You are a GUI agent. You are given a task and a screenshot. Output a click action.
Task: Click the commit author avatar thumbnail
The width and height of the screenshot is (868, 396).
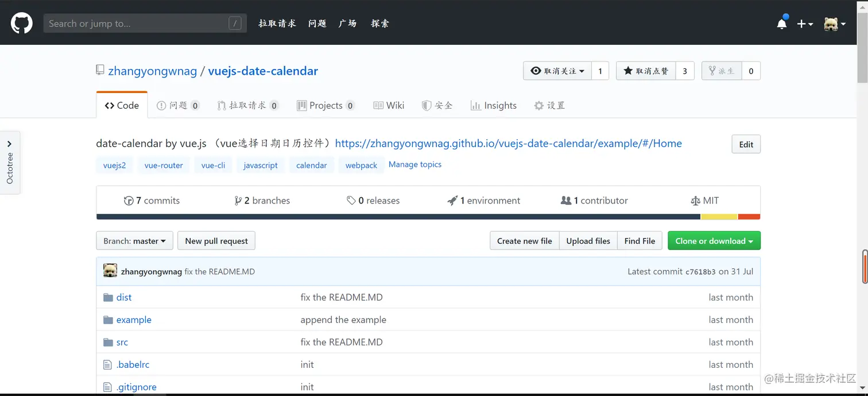(x=110, y=271)
